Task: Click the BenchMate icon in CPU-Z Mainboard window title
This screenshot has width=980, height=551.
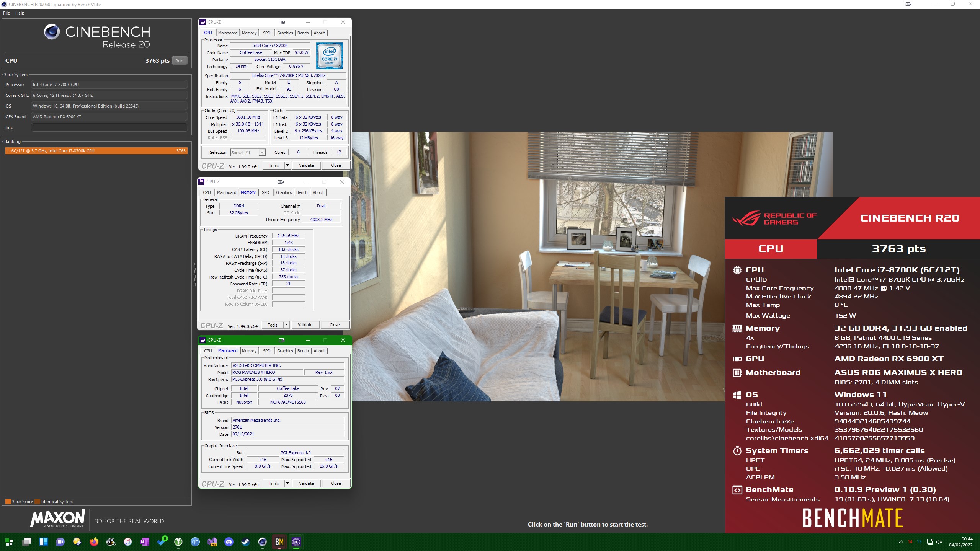Action: point(282,340)
